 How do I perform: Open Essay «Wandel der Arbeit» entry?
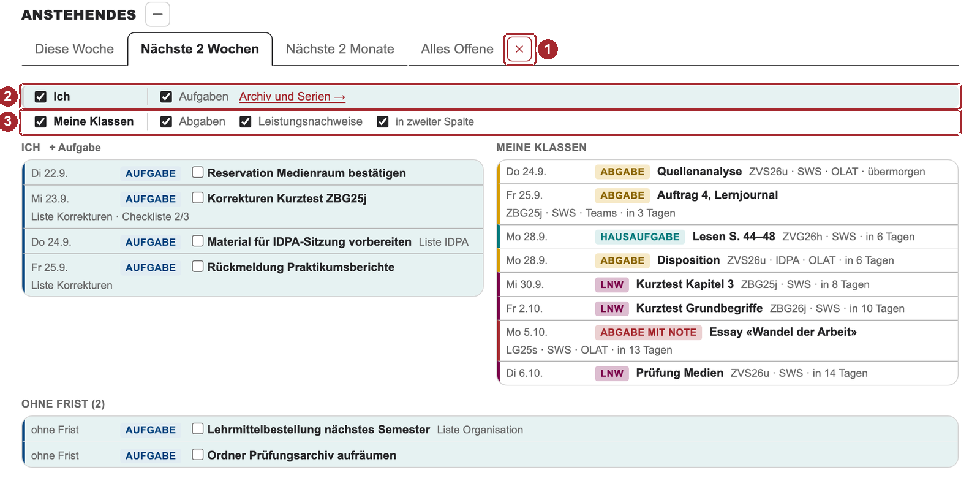point(783,332)
